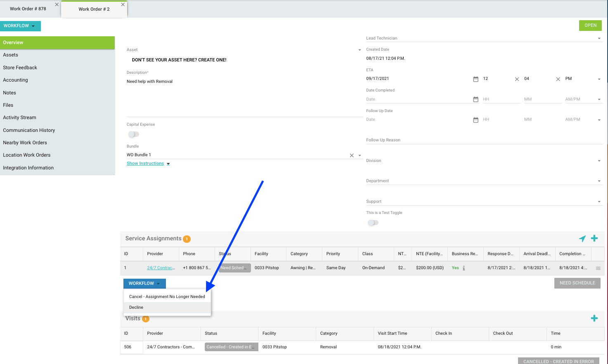
Task: Open the Follow Up Date calendar icon
Action: coord(476,120)
